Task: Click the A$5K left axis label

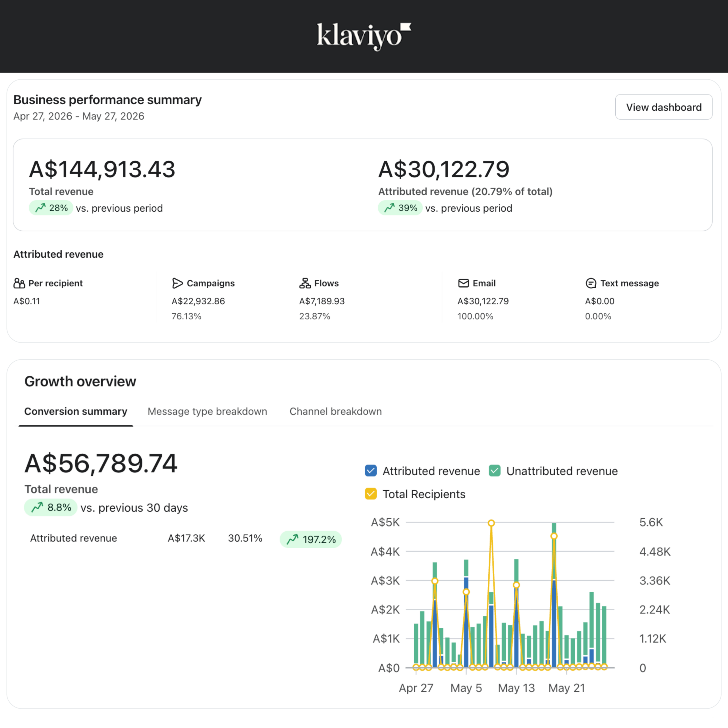Action: 385,522
